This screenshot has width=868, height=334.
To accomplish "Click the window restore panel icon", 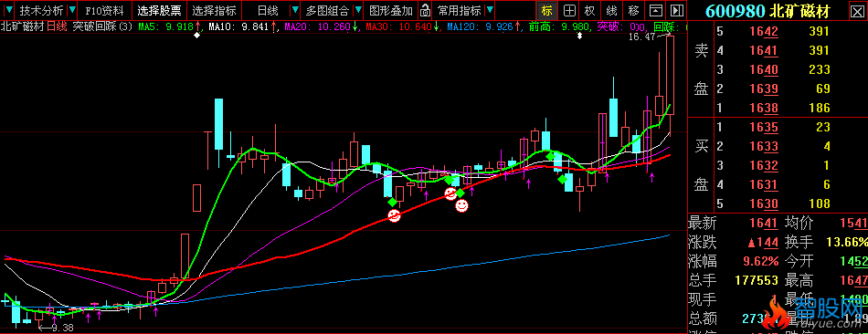I will (655, 10).
